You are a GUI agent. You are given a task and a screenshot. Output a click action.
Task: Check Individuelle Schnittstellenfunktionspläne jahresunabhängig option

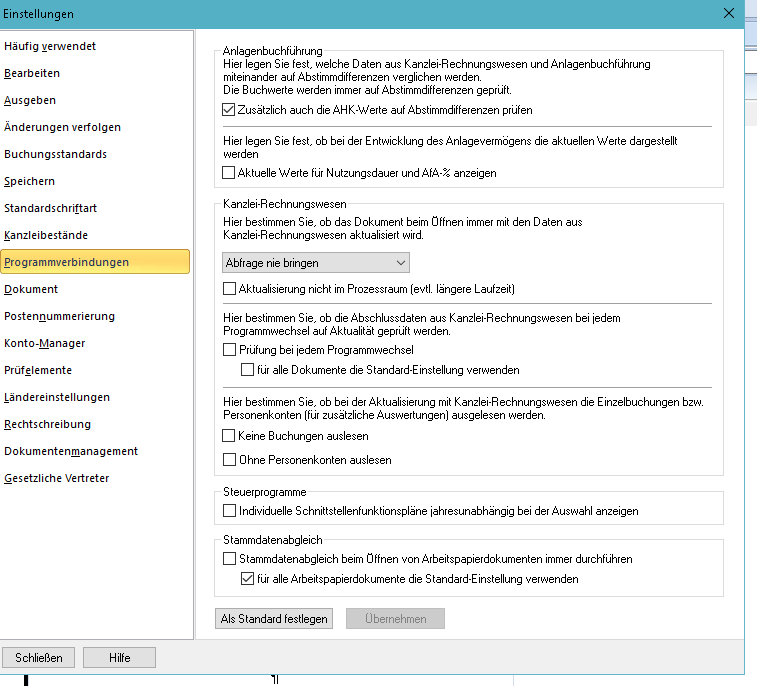229,511
